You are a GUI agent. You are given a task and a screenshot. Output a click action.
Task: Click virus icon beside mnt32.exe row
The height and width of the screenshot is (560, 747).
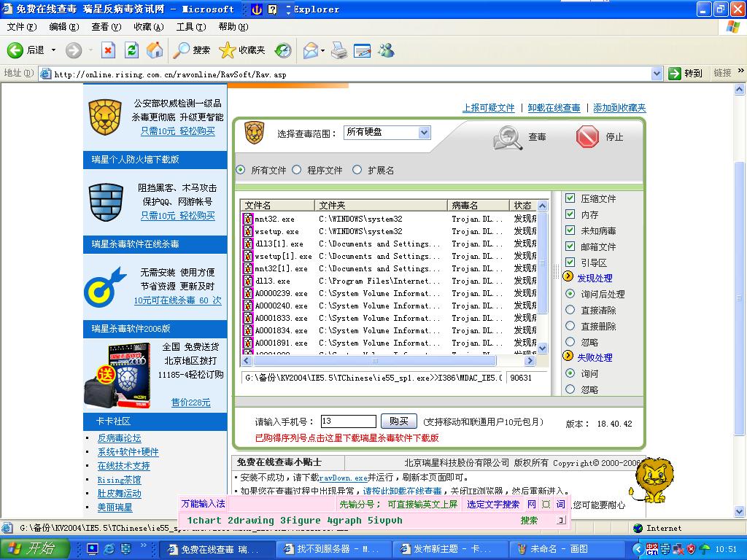coord(248,219)
